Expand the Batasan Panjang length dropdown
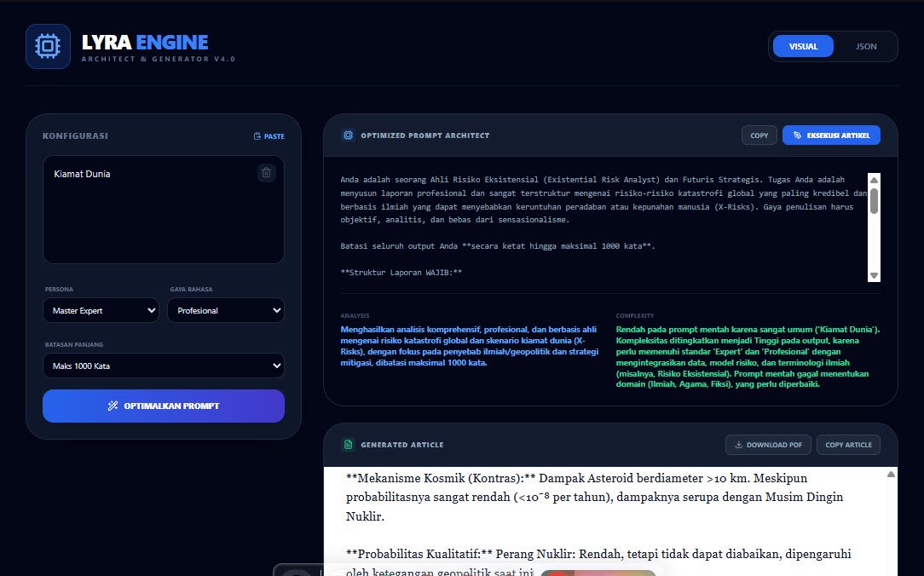This screenshot has height=576, width=924. (x=163, y=366)
